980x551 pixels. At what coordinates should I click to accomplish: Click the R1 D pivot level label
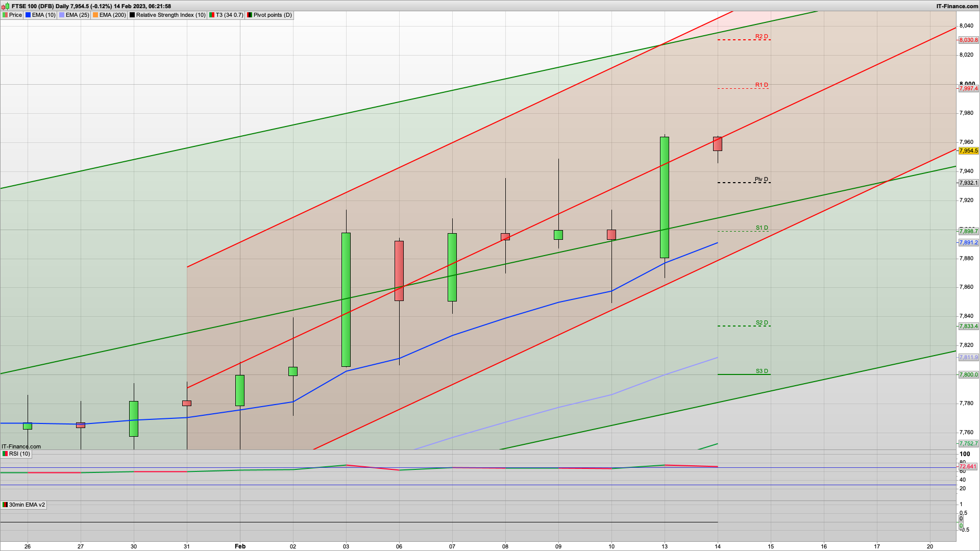coord(762,85)
